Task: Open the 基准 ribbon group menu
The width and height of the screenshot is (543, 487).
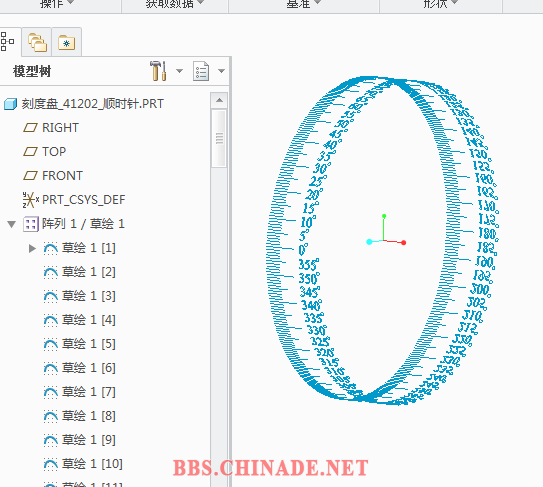Action: coord(304,4)
